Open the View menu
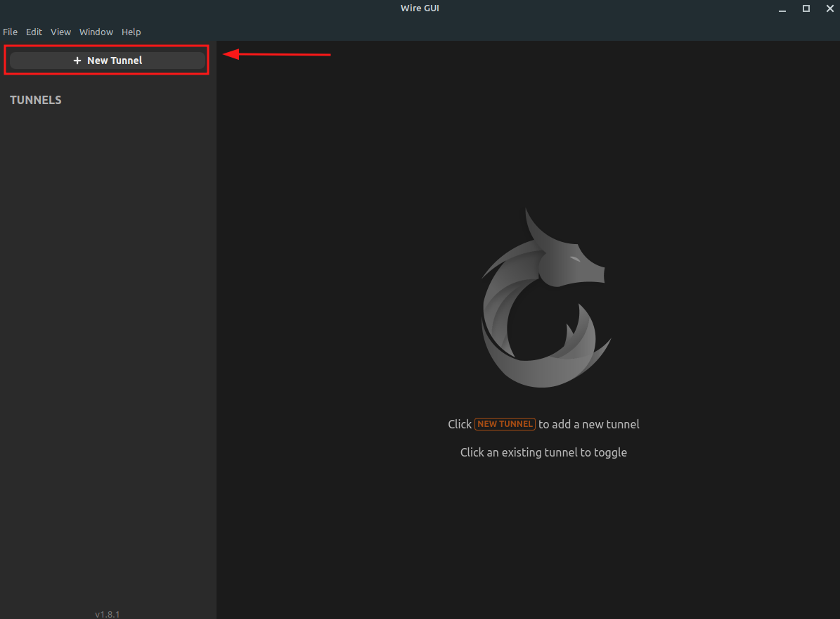This screenshot has width=840, height=619. click(60, 32)
